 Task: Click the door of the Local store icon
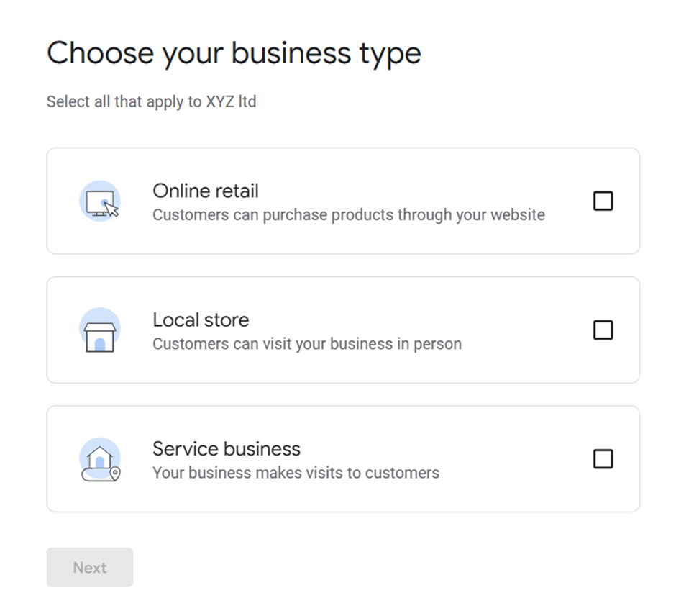[100, 344]
